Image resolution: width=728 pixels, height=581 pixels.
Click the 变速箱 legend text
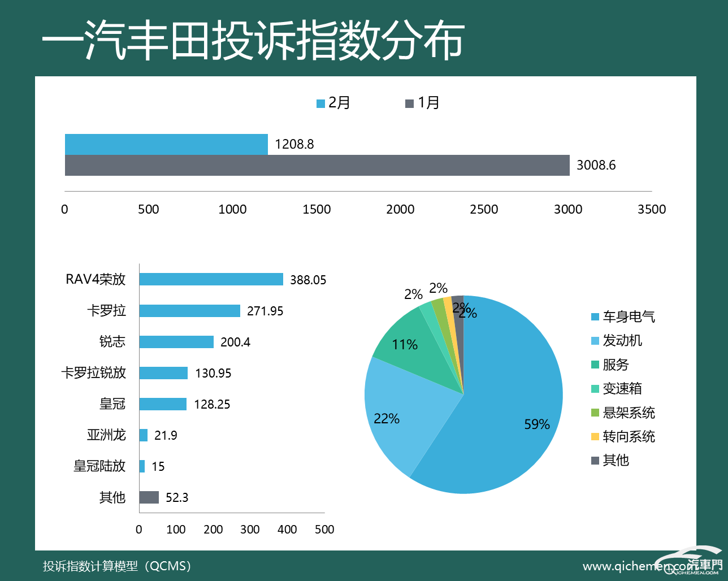(622, 389)
